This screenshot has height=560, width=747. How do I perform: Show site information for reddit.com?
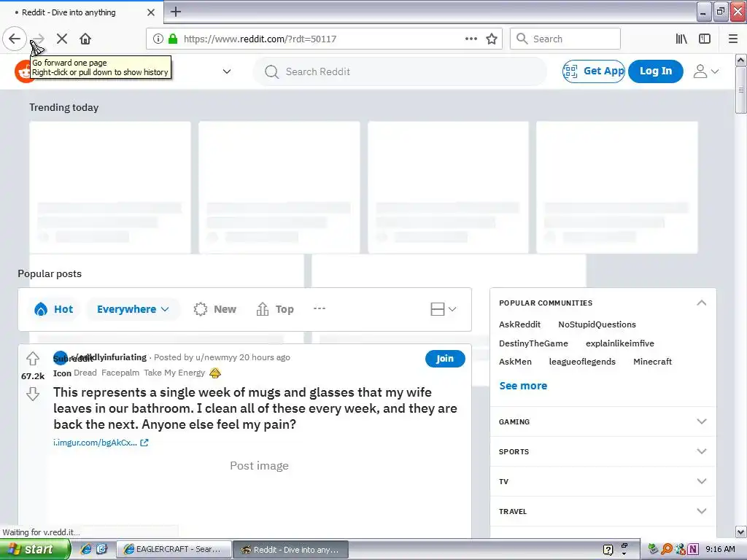point(158,39)
